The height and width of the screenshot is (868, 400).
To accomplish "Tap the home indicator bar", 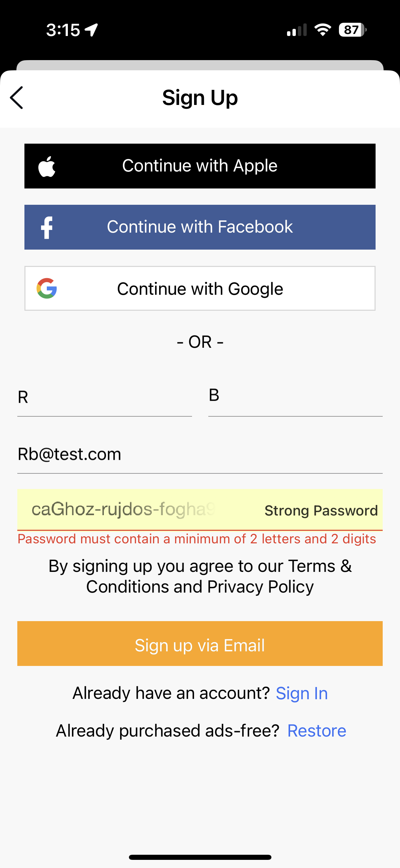I will [200, 857].
